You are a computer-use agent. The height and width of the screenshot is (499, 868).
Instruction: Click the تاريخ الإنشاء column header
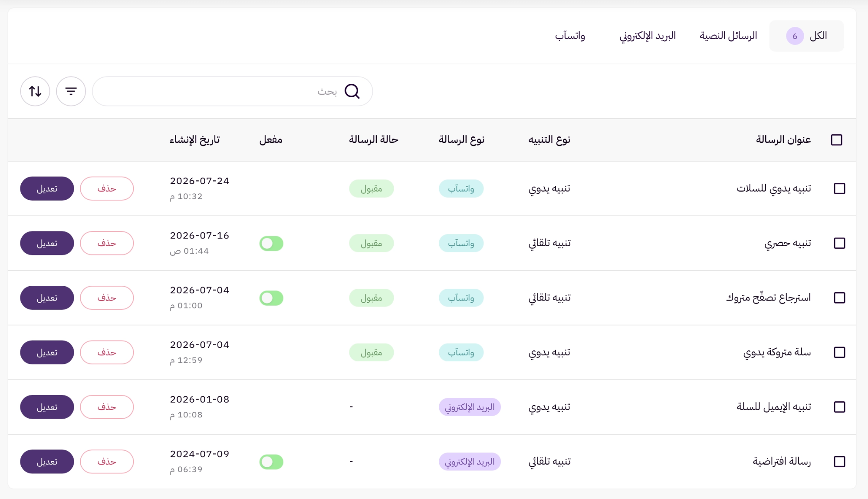[194, 140]
